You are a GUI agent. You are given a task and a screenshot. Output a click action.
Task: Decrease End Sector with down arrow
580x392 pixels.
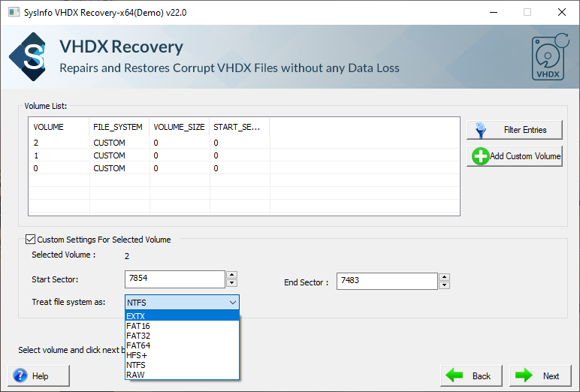pyautogui.click(x=444, y=285)
